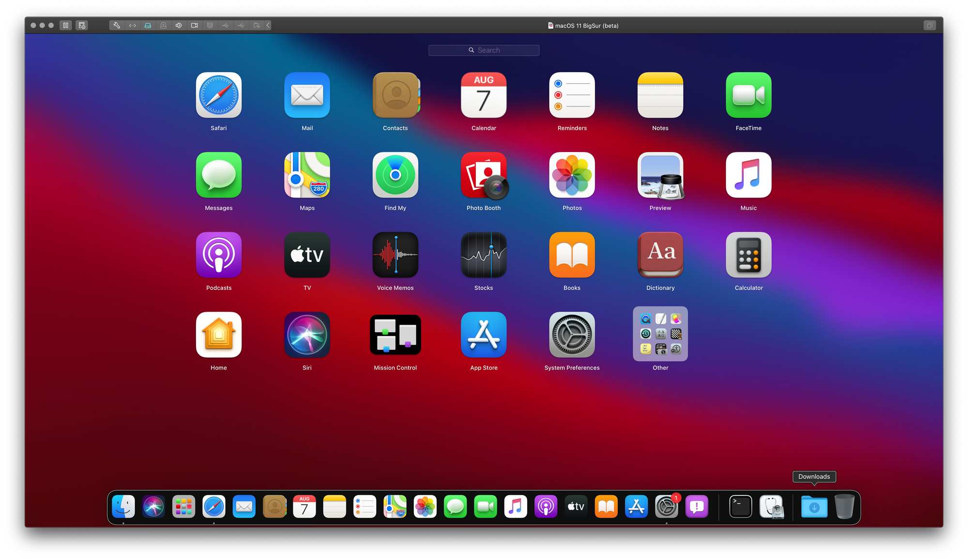Open Mail from the Dock
This screenshot has height=560, width=968.
pos(244,507)
